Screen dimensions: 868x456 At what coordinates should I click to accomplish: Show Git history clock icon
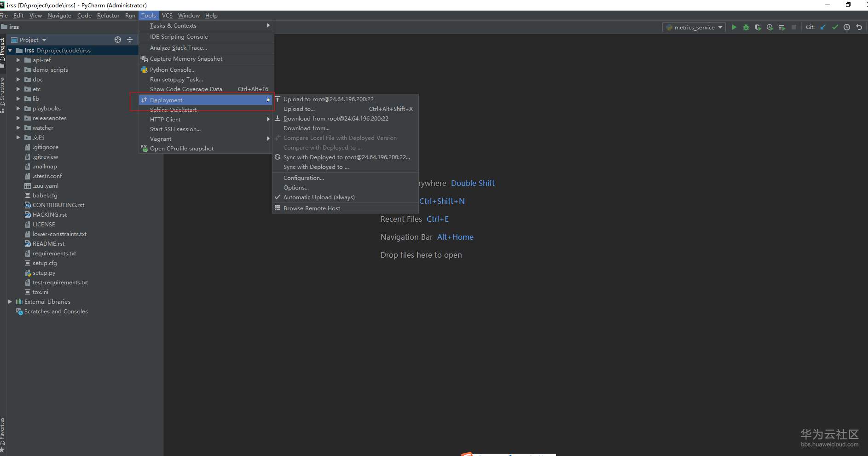click(847, 27)
